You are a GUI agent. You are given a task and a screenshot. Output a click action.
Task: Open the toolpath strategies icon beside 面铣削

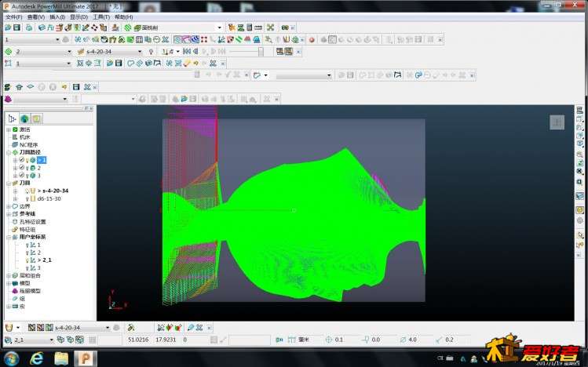coord(128,27)
